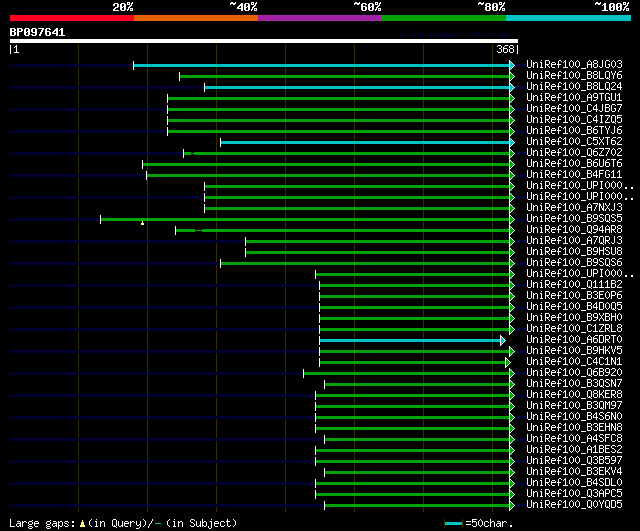Open hit UniRef100_A9TGU1
The width and height of the screenshot is (640, 531).
click(574, 97)
